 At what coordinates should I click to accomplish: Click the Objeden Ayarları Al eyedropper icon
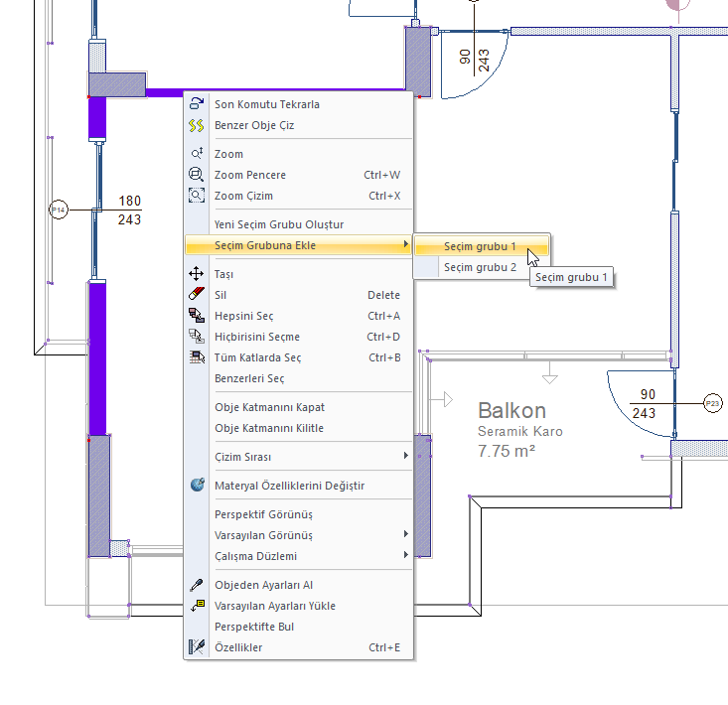[x=197, y=585]
